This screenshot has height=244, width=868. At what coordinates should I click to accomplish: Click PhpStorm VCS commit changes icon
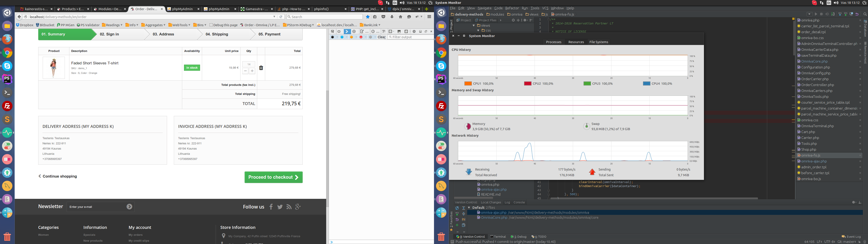click(846, 14)
